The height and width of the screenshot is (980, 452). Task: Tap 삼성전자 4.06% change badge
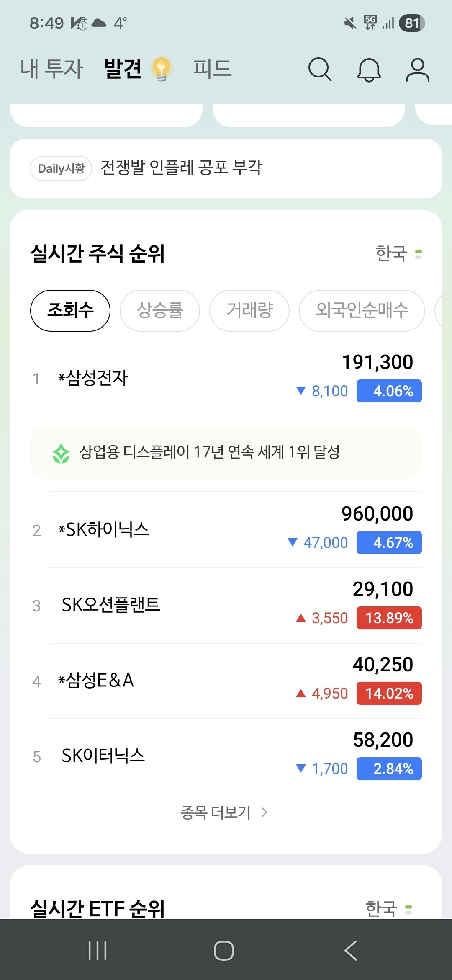pos(389,391)
